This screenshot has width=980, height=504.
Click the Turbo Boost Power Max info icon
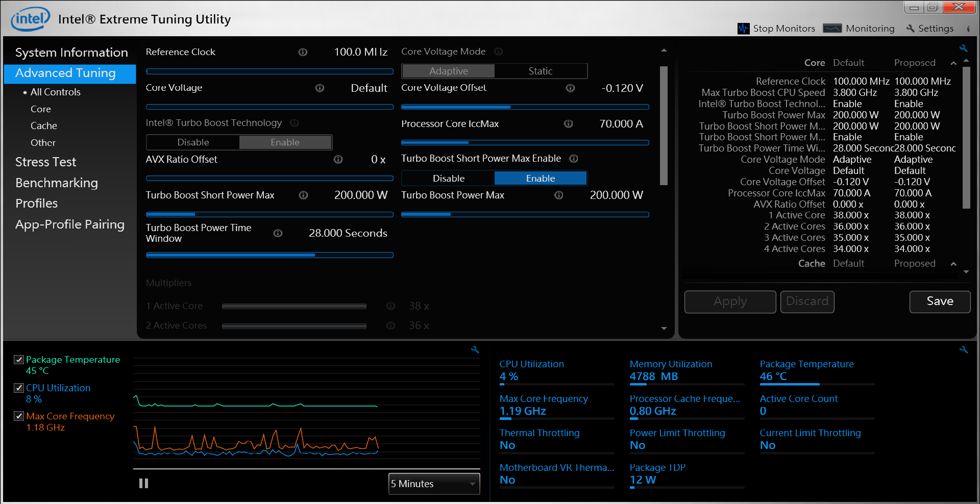tap(559, 195)
